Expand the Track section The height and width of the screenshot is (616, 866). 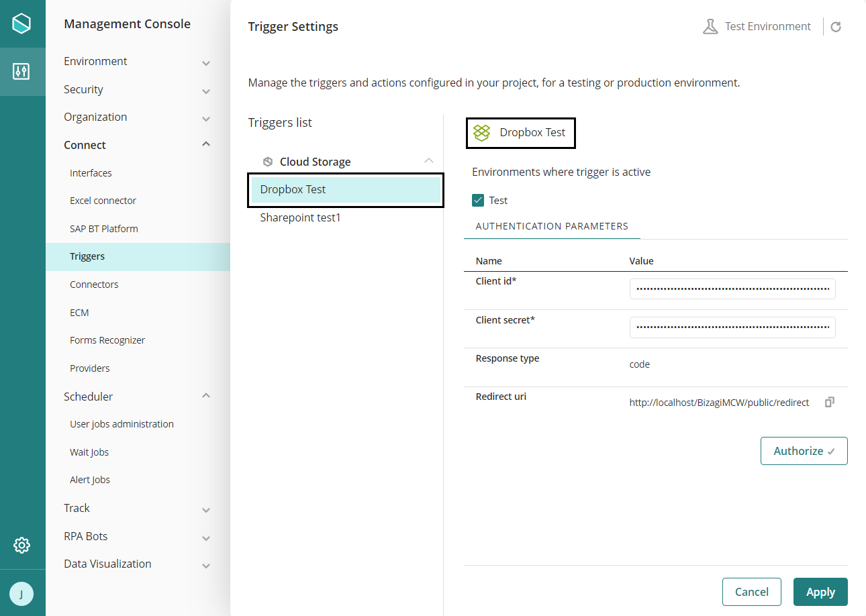(206, 510)
